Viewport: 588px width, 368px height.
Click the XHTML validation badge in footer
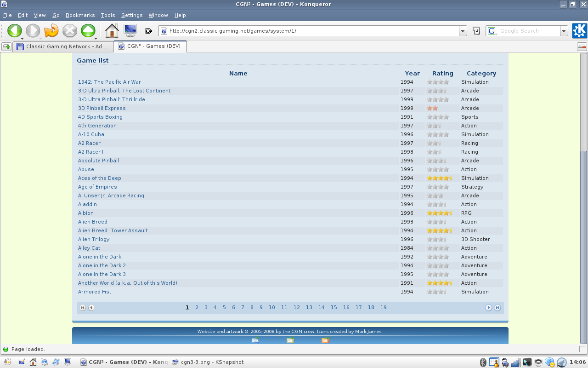(x=255, y=340)
